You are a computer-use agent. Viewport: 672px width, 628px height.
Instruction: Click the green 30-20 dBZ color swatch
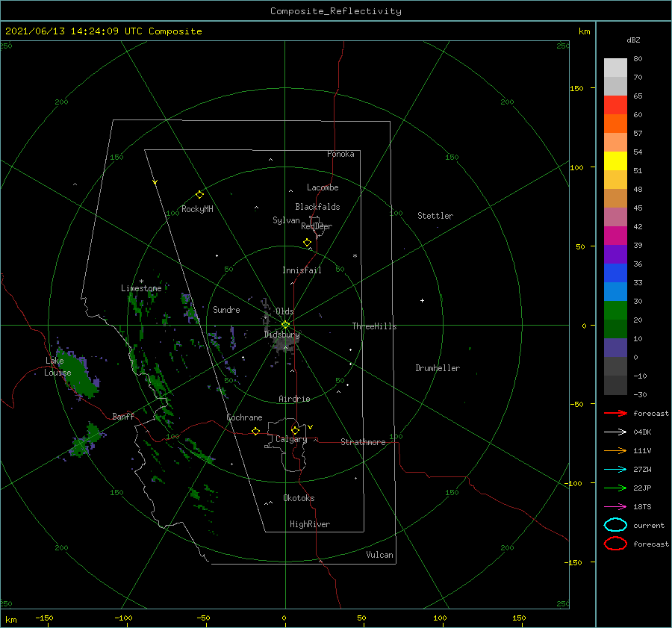(615, 311)
